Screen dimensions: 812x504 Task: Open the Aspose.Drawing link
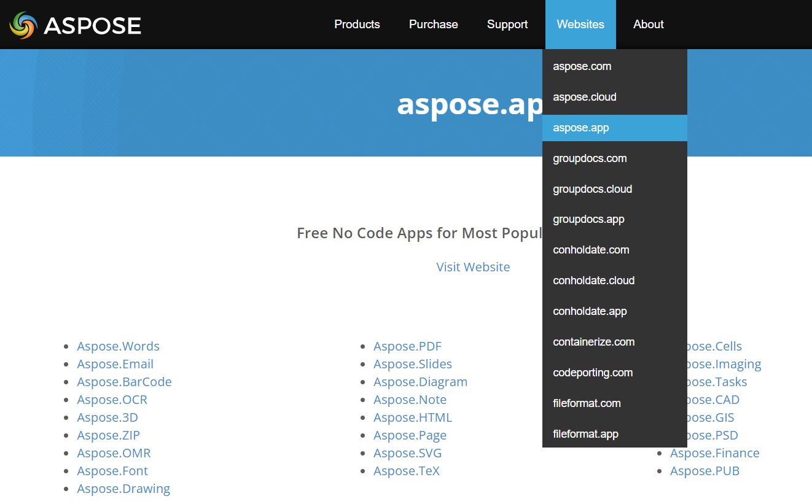coord(123,489)
